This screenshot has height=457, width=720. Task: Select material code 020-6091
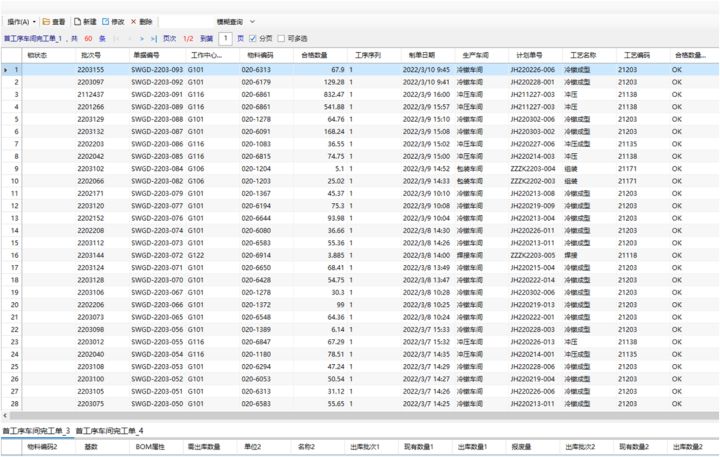click(x=256, y=132)
